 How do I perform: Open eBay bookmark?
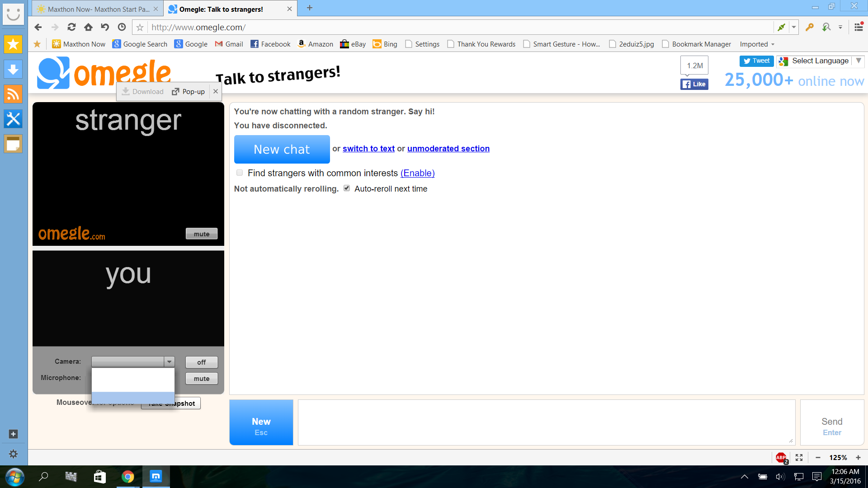(353, 44)
